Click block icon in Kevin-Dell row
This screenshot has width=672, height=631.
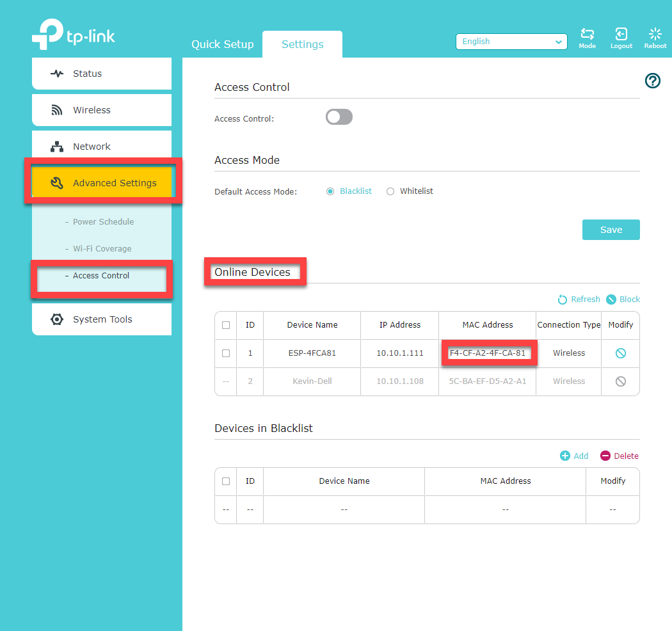tap(620, 381)
